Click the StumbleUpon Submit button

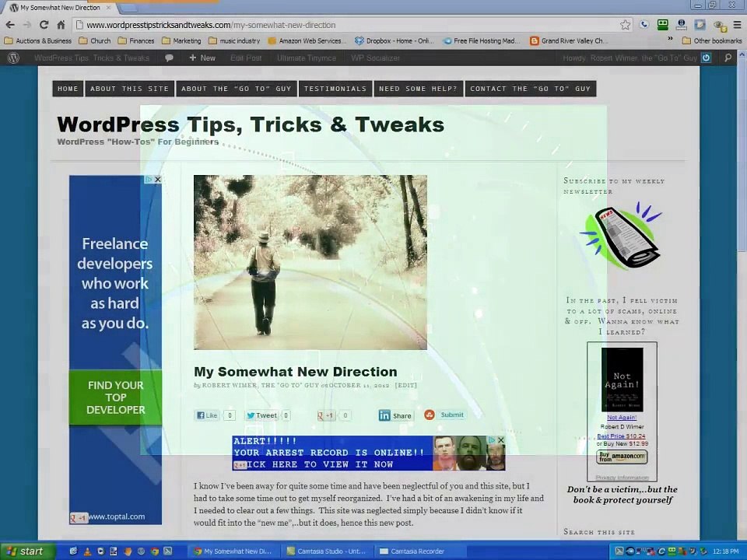444,415
